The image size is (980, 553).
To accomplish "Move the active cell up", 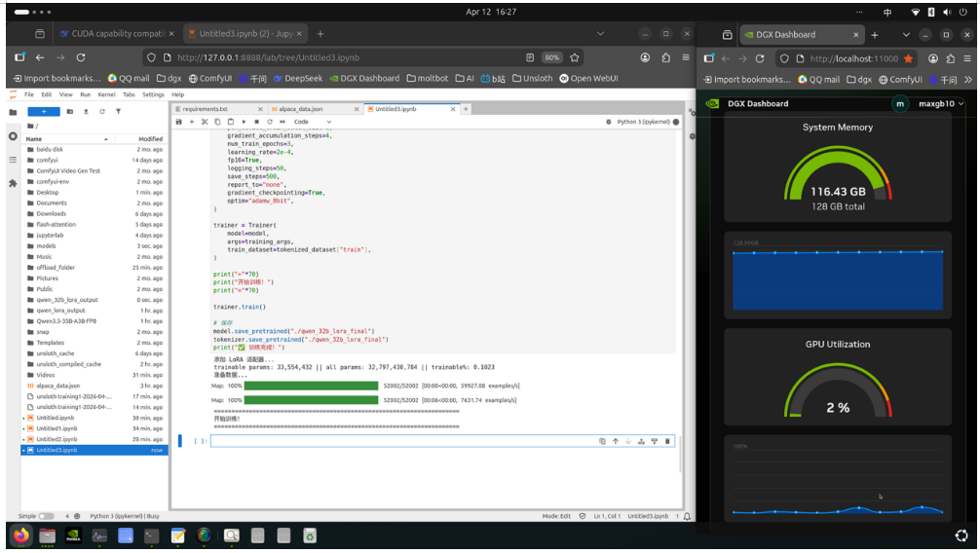I will 615,441.
